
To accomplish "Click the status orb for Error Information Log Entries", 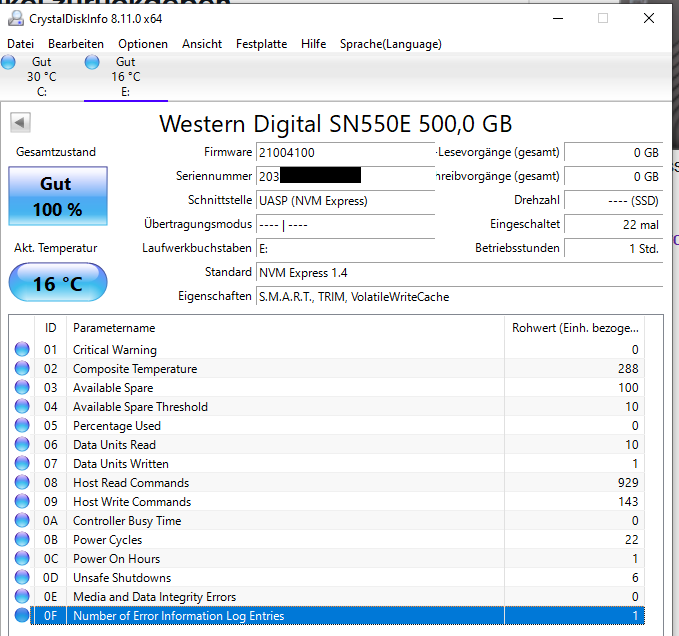I will coord(22,615).
